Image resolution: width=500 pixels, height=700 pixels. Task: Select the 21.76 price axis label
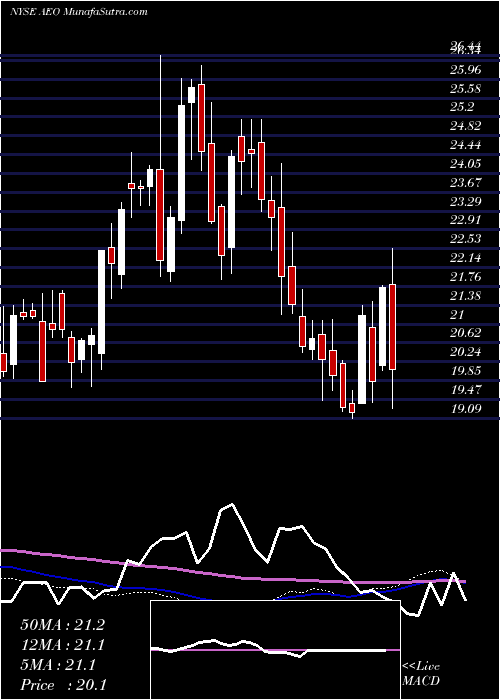466,277
